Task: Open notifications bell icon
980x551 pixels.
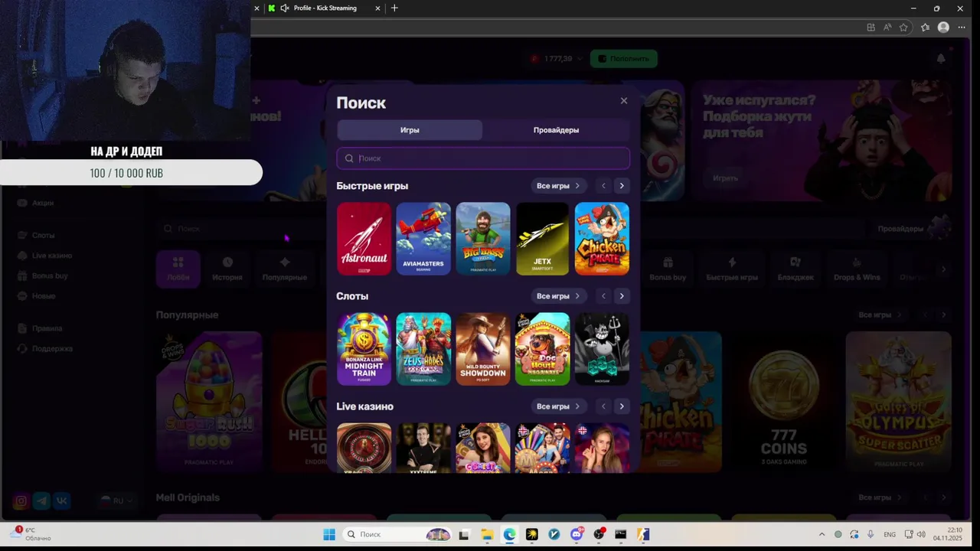Action: pyautogui.click(x=941, y=59)
